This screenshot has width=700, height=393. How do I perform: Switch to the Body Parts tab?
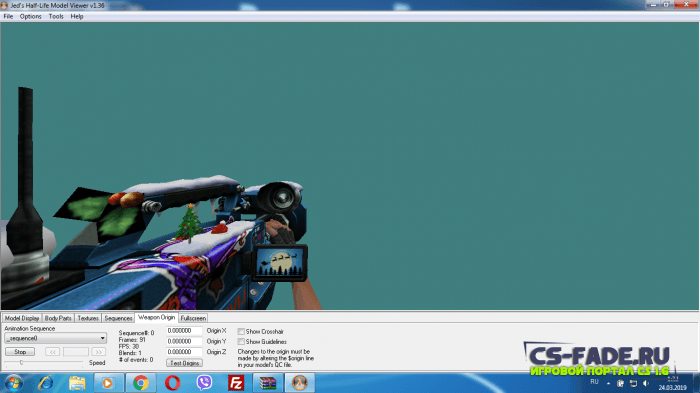(x=58, y=318)
